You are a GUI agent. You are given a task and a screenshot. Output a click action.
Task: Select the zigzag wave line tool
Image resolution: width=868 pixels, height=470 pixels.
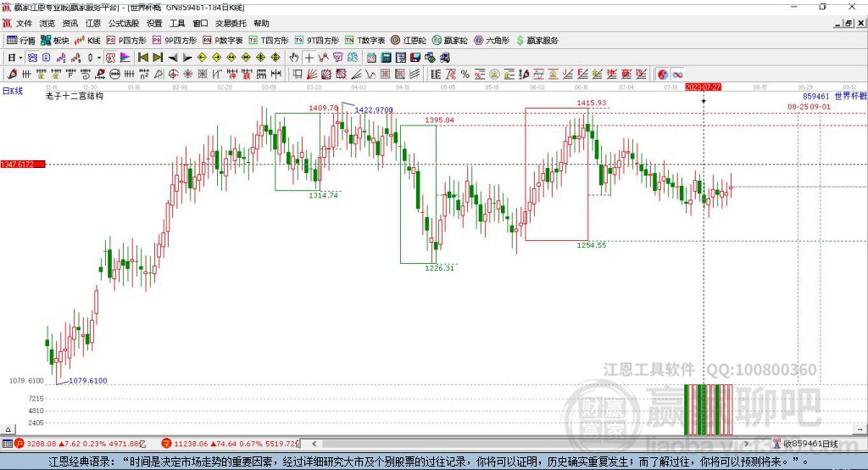pyautogui.click(x=370, y=75)
